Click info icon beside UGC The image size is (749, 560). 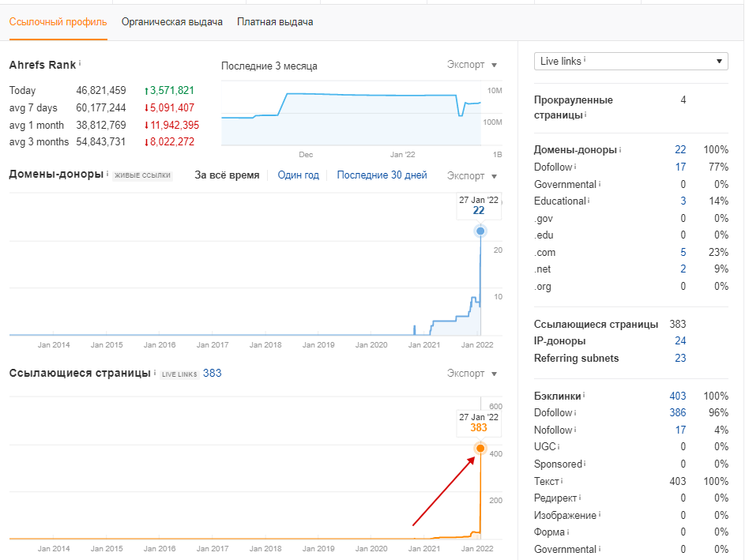click(559, 447)
